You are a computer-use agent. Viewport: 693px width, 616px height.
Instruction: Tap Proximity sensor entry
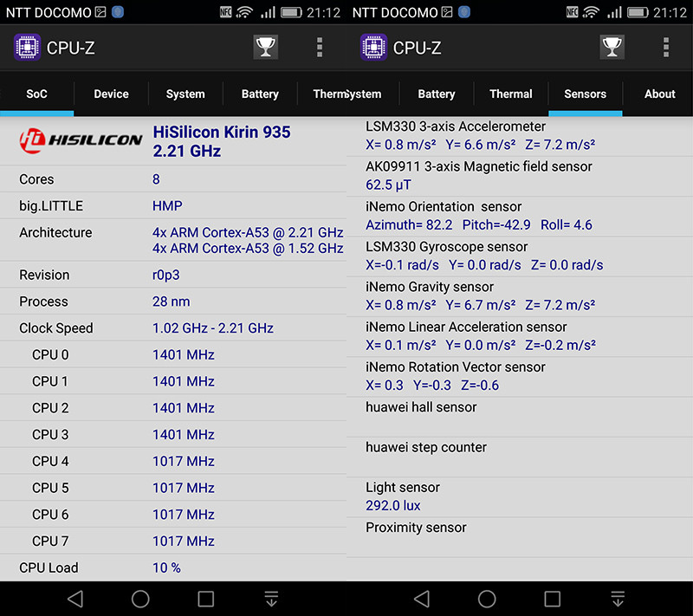click(x=520, y=537)
